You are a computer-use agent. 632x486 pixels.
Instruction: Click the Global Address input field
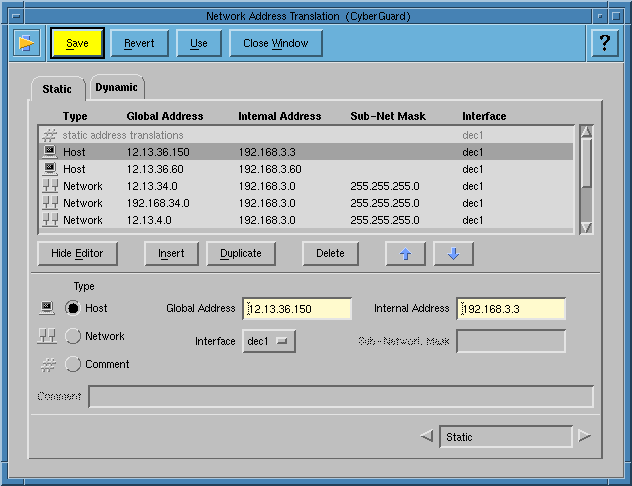(297, 309)
